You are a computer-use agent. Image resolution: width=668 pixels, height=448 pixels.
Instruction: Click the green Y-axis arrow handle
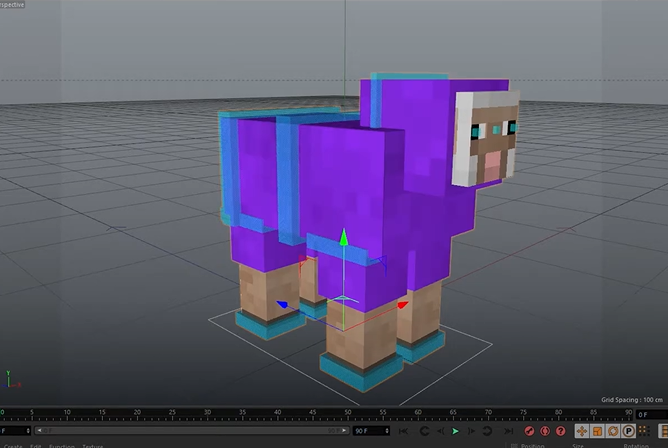tap(344, 237)
